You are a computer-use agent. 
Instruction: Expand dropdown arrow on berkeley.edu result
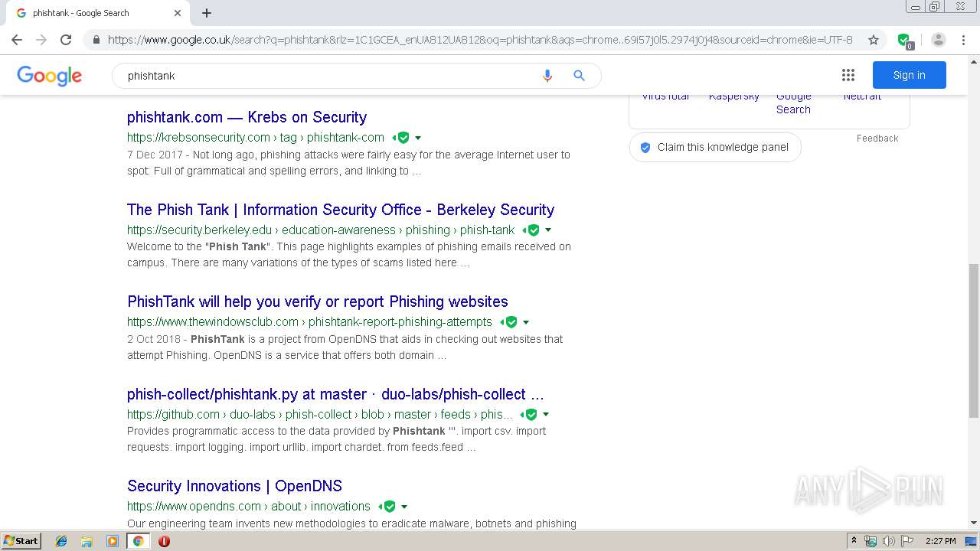[x=548, y=230]
